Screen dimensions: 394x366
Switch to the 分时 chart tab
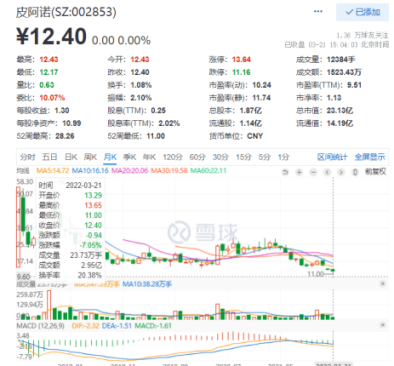(x=28, y=157)
